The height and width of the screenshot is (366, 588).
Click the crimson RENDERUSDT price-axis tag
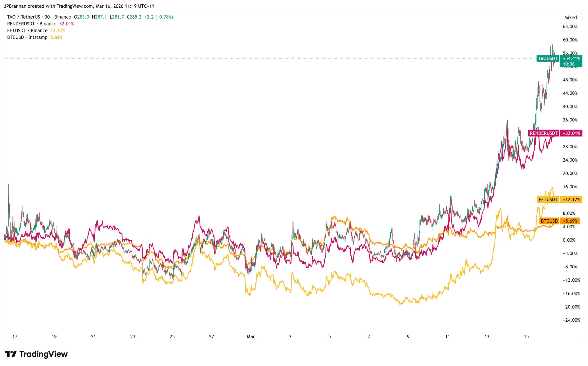click(543, 133)
